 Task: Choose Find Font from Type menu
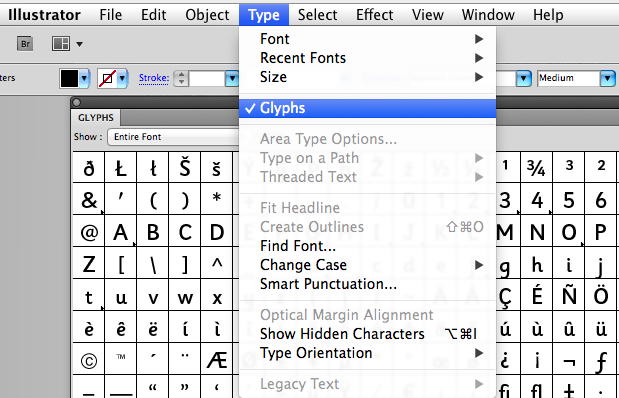click(368, 246)
